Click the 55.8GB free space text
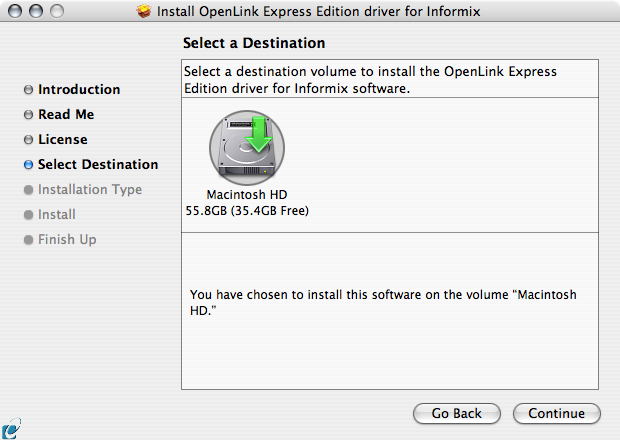Screen dimensions: 620x440 [247, 211]
